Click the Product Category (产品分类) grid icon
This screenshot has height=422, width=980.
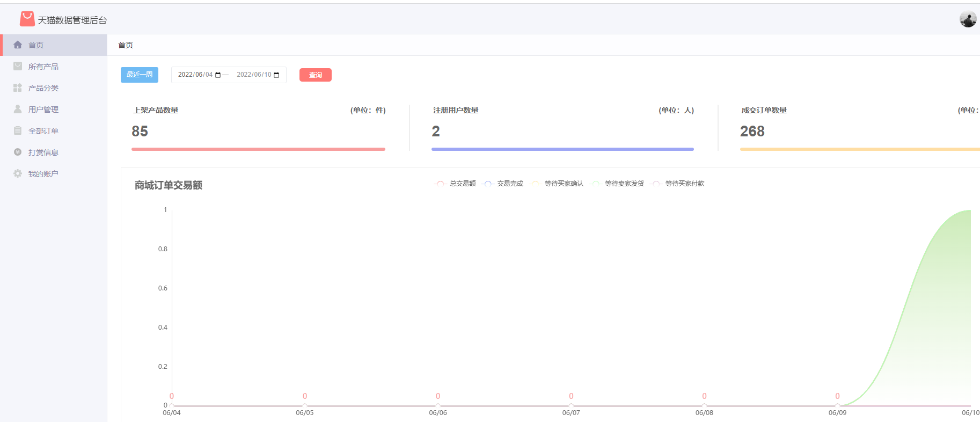[x=18, y=88]
